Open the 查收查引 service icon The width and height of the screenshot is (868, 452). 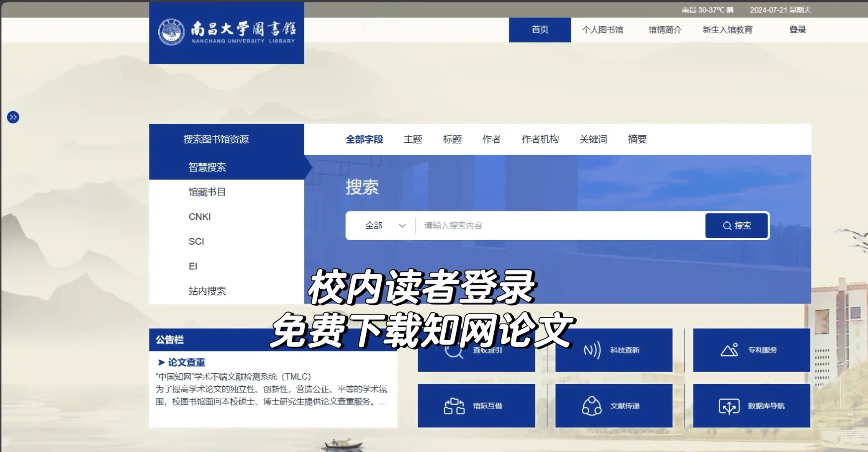tap(476, 350)
